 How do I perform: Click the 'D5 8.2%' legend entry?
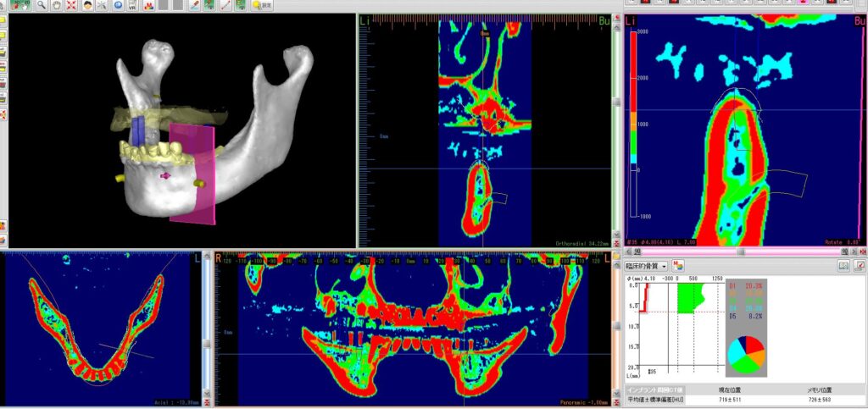tap(746, 316)
